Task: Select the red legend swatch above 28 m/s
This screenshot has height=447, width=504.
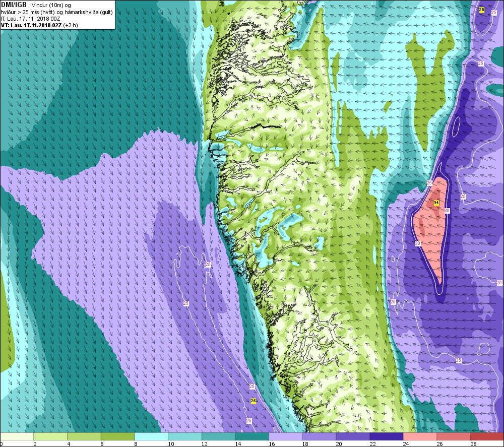Action: (x=487, y=436)
